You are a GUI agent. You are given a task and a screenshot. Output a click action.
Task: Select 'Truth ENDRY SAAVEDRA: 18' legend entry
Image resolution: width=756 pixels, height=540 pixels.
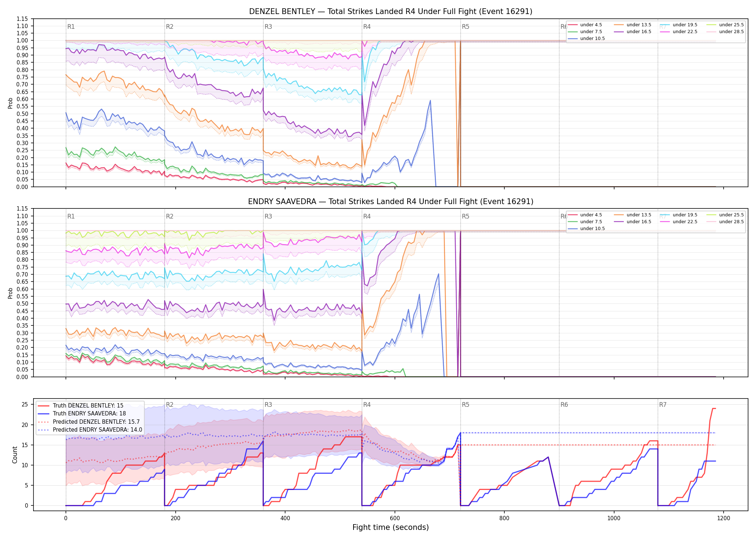pyautogui.click(x=82, y=414)
